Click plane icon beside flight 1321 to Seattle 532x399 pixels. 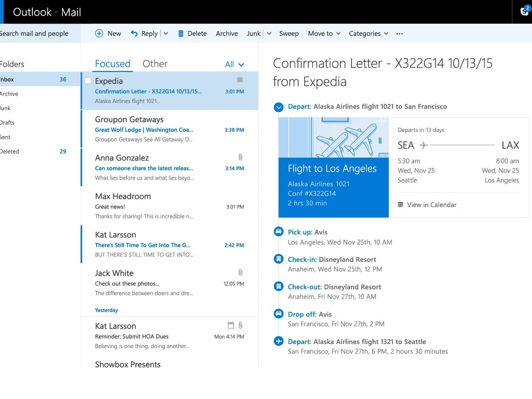(x=278, y=341)
